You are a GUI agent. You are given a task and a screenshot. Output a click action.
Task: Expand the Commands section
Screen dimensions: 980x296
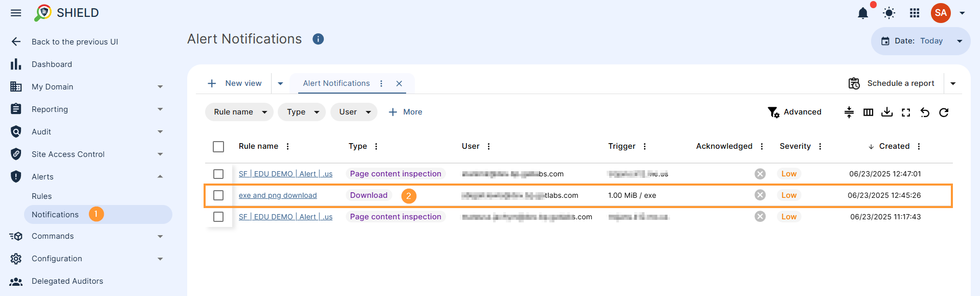click(x=87, y=236)
